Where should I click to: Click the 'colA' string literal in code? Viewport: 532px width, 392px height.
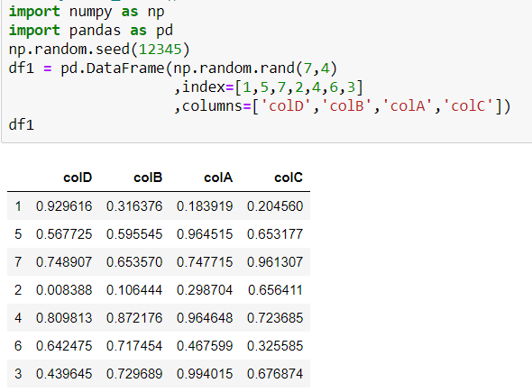pos(408,106)
